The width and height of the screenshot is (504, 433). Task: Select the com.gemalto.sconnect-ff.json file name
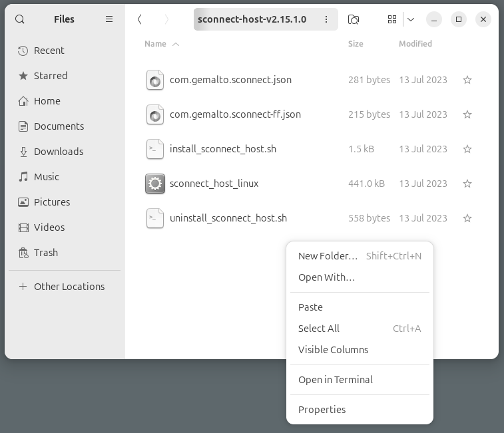point(235,114)
